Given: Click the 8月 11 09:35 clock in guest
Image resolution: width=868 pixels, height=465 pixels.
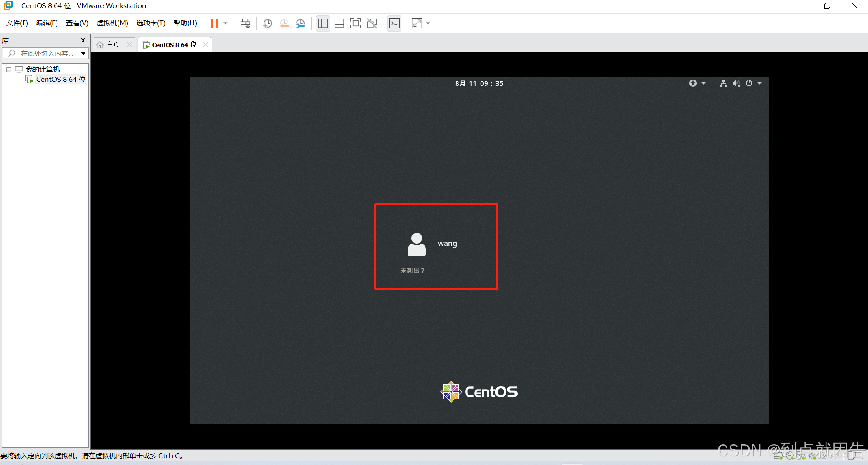Looking at the screenshot, I should coord(479,84).
